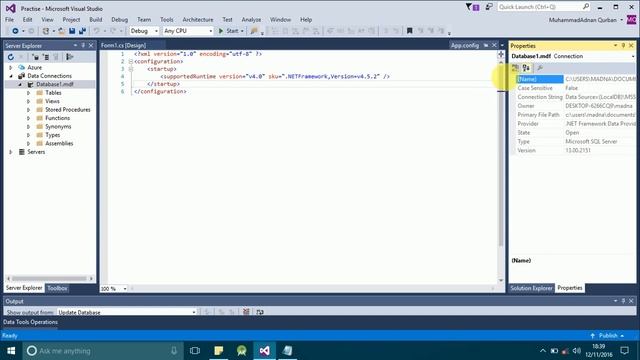Open the Properties object selector dropdown

pyautogui.click(x=633, y=56)
